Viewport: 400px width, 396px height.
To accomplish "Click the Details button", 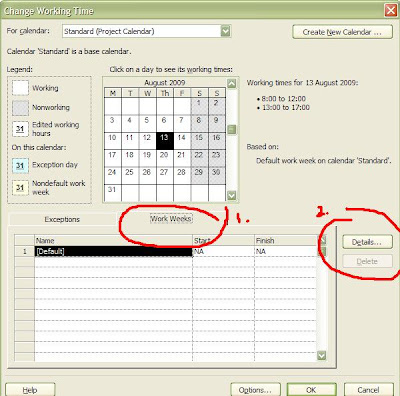I will (367, 242).
